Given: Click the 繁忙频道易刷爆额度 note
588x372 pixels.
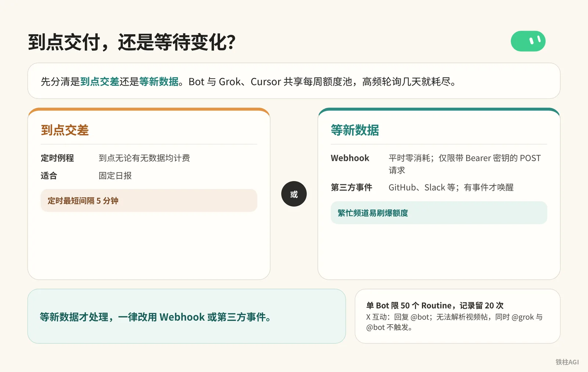Looking at the screenshot, I should coord(439,213).
